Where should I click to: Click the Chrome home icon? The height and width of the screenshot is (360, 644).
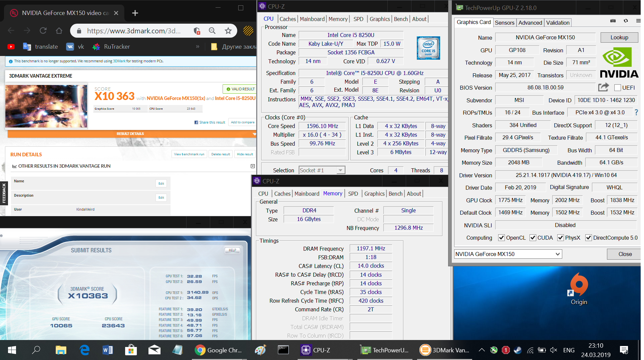click(x=59, y=31)
